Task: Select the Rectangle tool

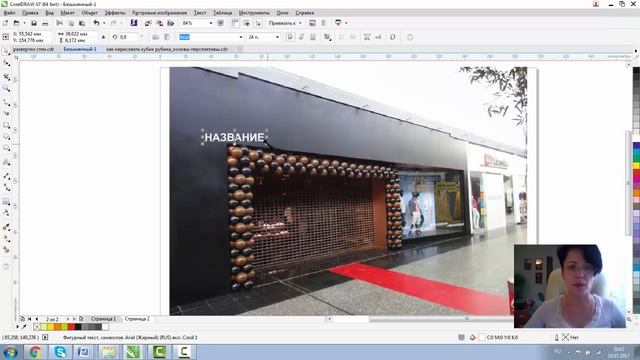Action: click(x=6, y=125)
